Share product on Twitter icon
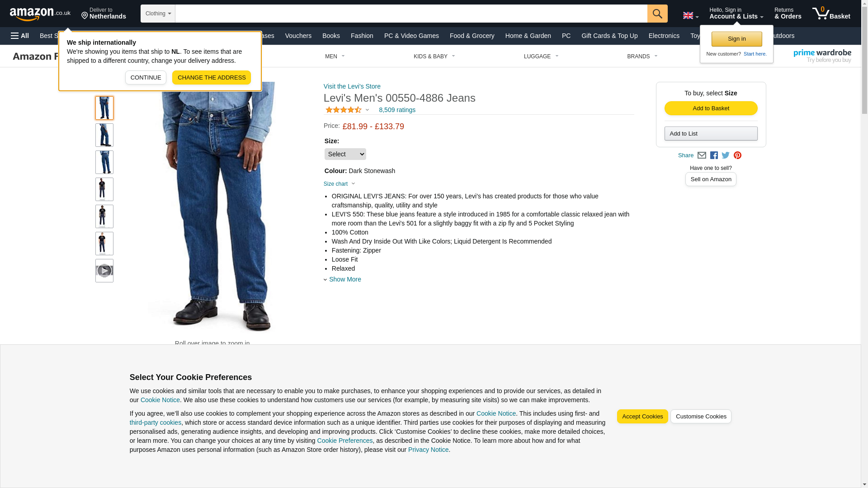Screen dimensions: 868x488 (726, 155)
